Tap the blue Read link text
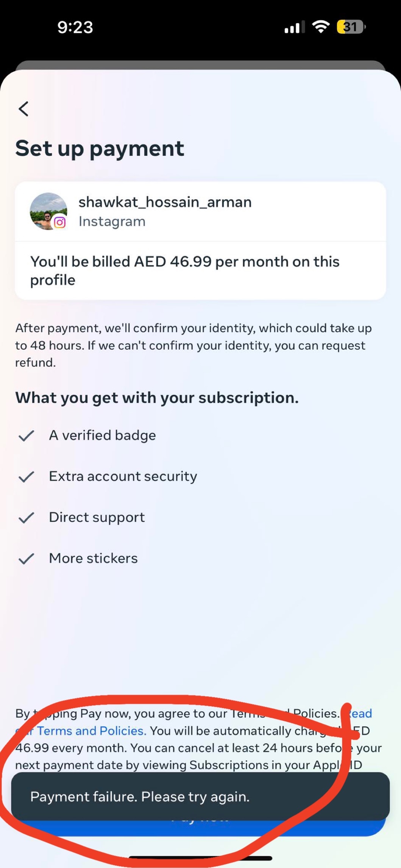This screenshot has width=401, height=868. click(360, 713)
